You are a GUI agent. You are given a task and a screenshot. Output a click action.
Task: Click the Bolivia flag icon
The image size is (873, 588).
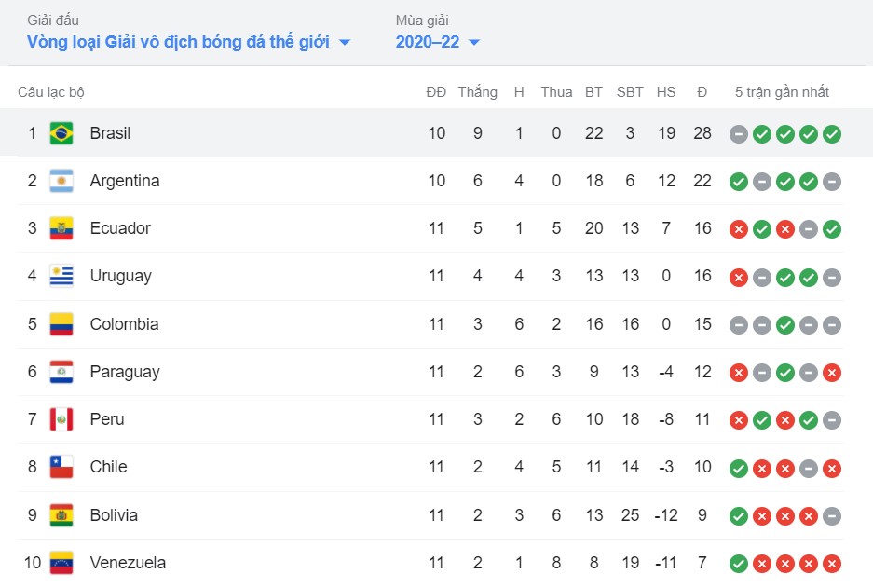61,515
